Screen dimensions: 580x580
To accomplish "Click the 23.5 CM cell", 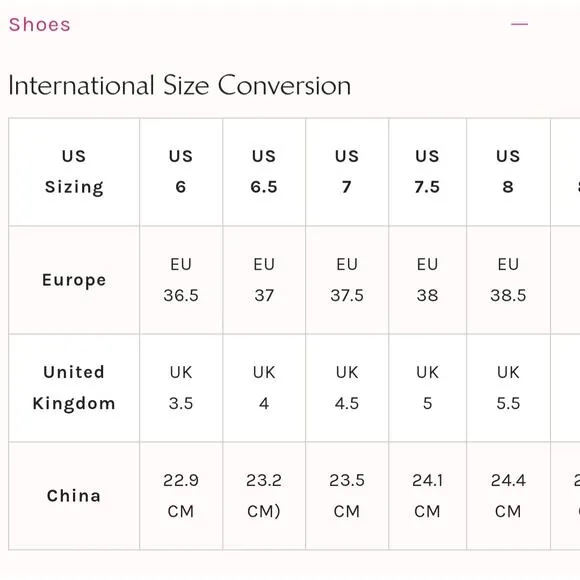I will [x=347, y=496].
